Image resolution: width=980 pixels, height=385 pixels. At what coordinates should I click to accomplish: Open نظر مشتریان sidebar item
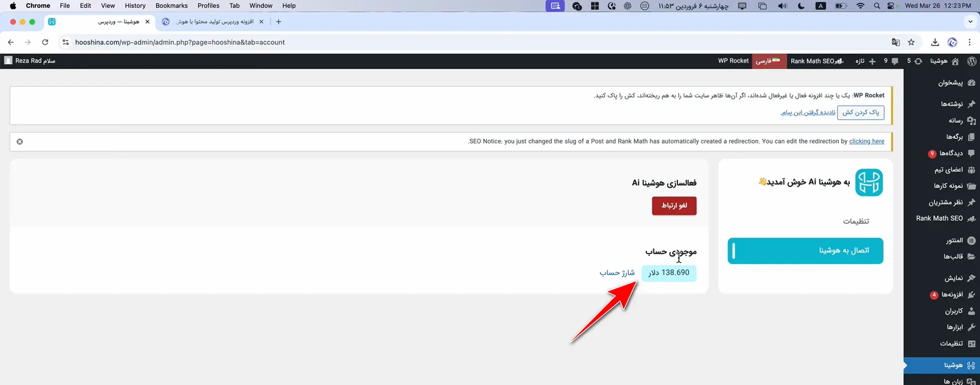[951, 202]
